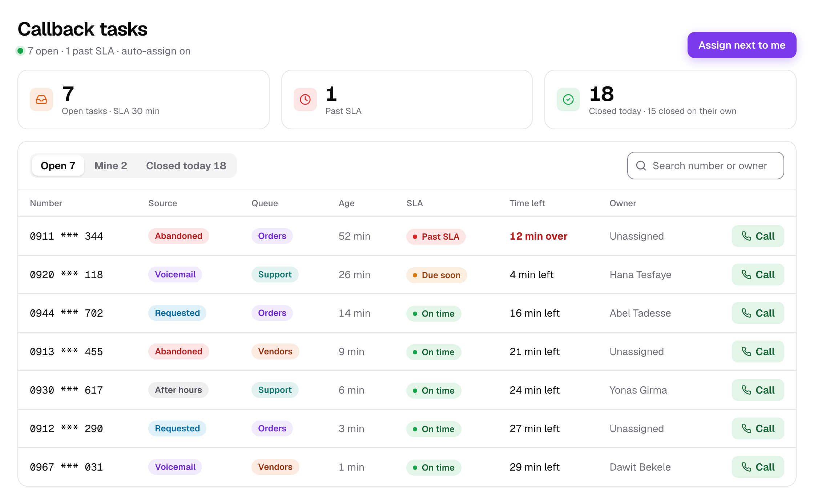Click the checkmark icon on Closed today card

(x=568, y=99)
